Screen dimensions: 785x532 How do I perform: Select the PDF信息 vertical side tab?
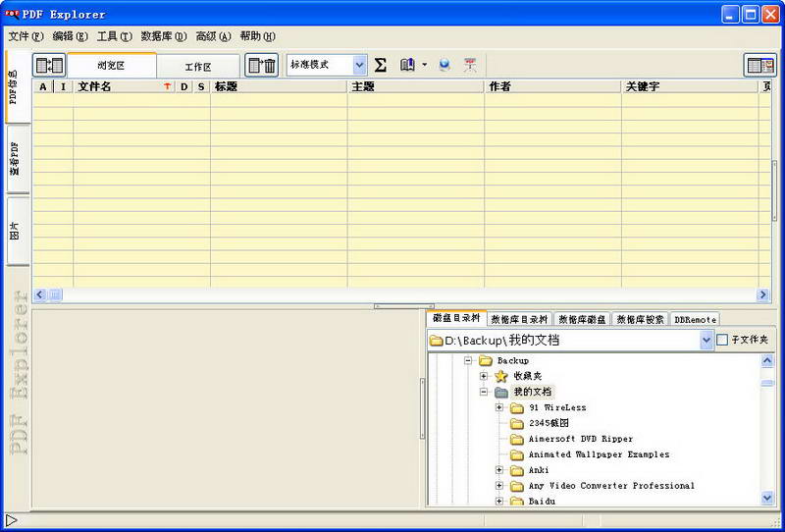[x=18, y=86]
